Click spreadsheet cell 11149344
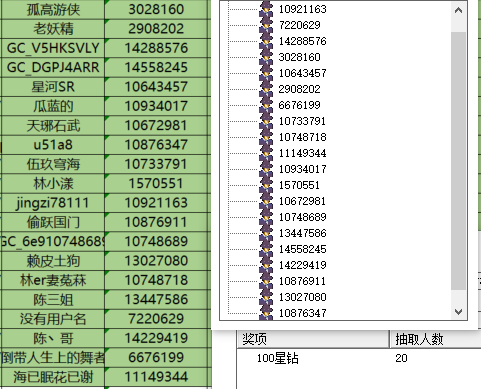Screen dimensions: 481x389 pyautogui.click(x=156, y=377)
